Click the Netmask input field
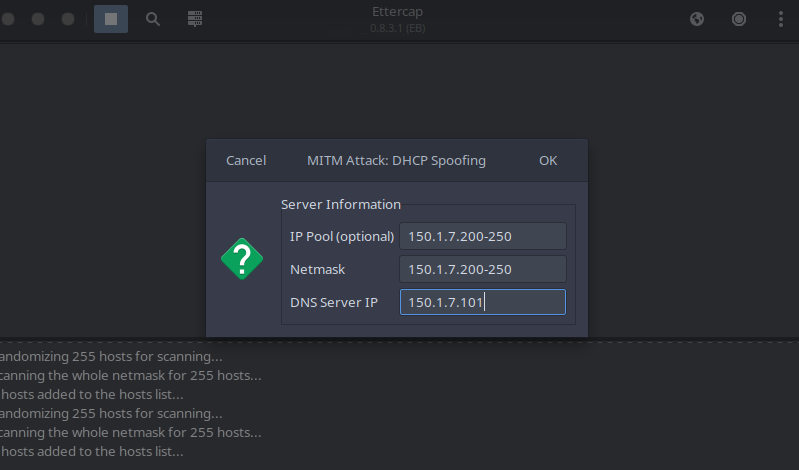The height and width of the screenshot is (470, 799). (x=483, y=269)
